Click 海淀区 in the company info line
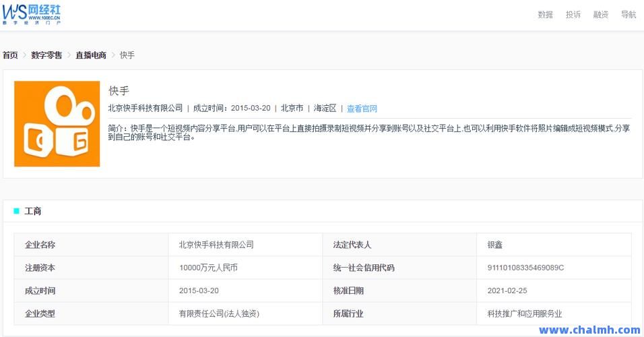644x337 pixels. 325,109
